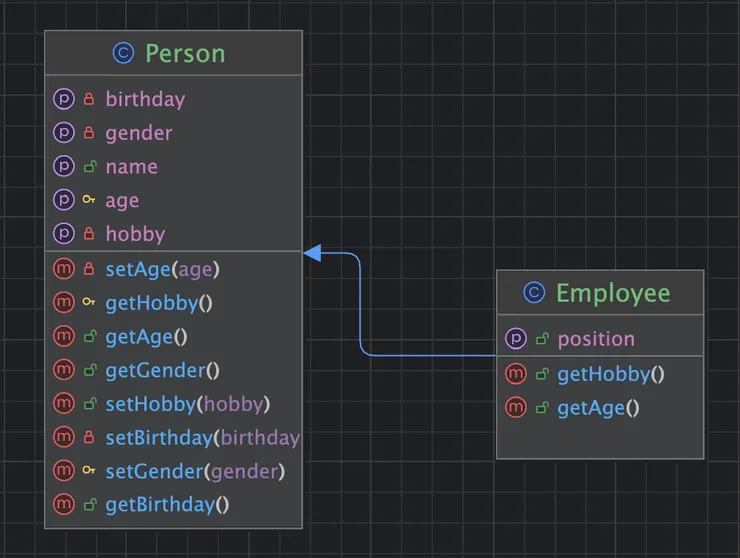Click the setHobby(hobby) method row

point(187,404)
